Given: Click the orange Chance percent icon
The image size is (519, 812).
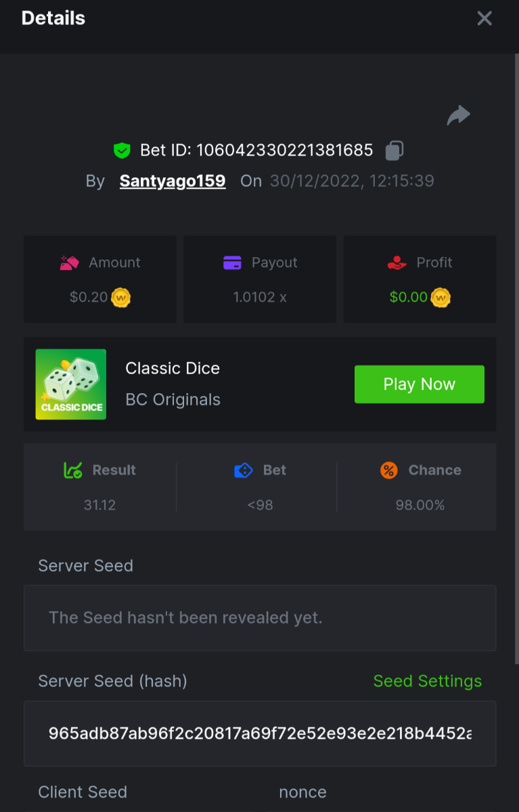Looking at the screenshot, I should pos(389,470).
